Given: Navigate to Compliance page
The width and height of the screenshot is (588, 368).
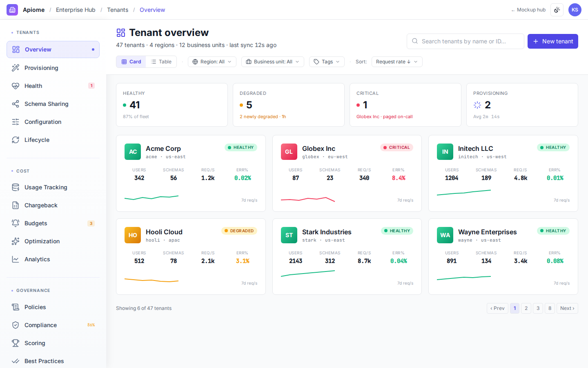Looking at the screenshot, I should click(53, 325).
